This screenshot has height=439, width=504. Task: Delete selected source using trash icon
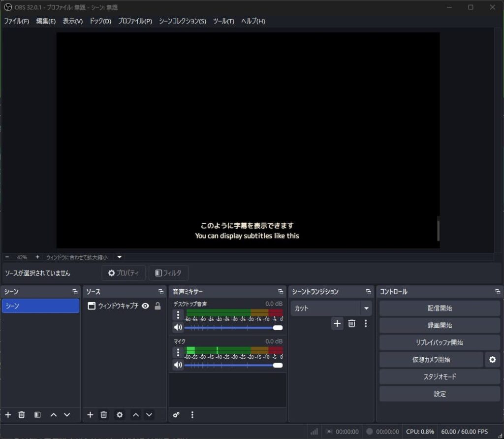click(x=104, y=415)
